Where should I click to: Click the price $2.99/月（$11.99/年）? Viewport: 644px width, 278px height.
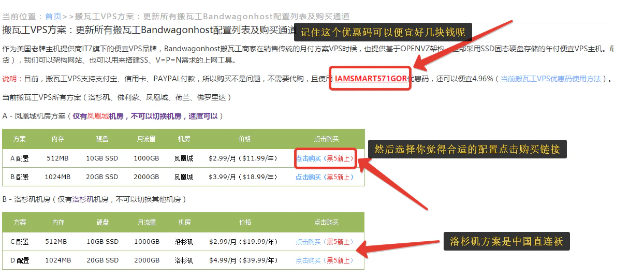[x=244, y=158]
